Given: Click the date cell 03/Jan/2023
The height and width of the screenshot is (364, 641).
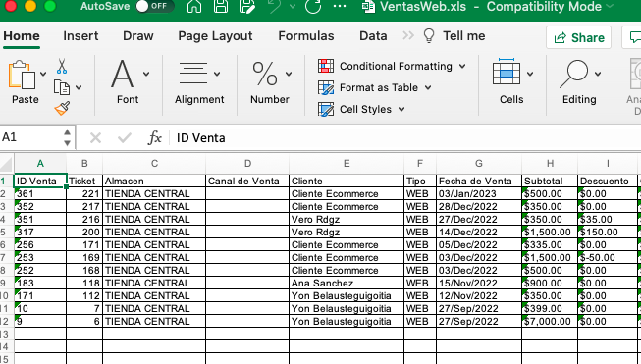Looking at the screenshot, I should (x=479, y=193).
